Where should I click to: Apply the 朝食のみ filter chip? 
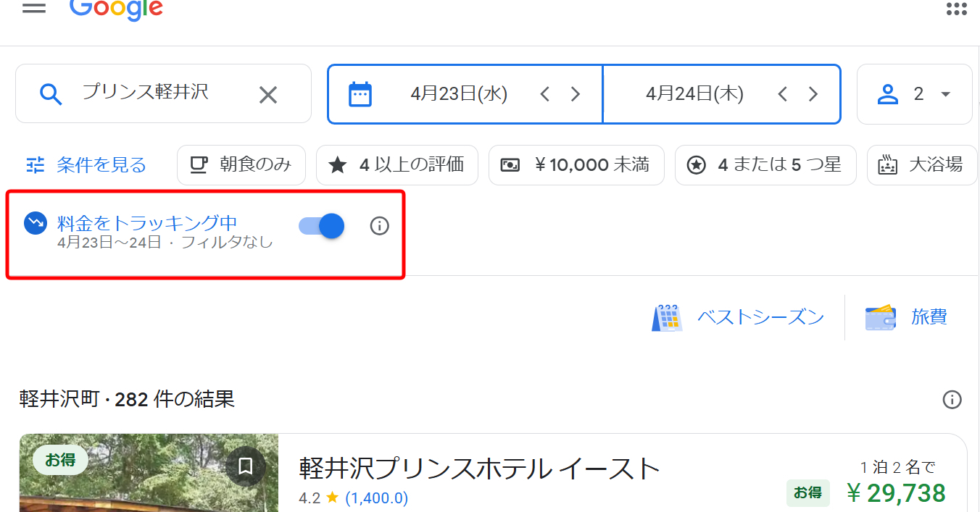coord(241,165)
